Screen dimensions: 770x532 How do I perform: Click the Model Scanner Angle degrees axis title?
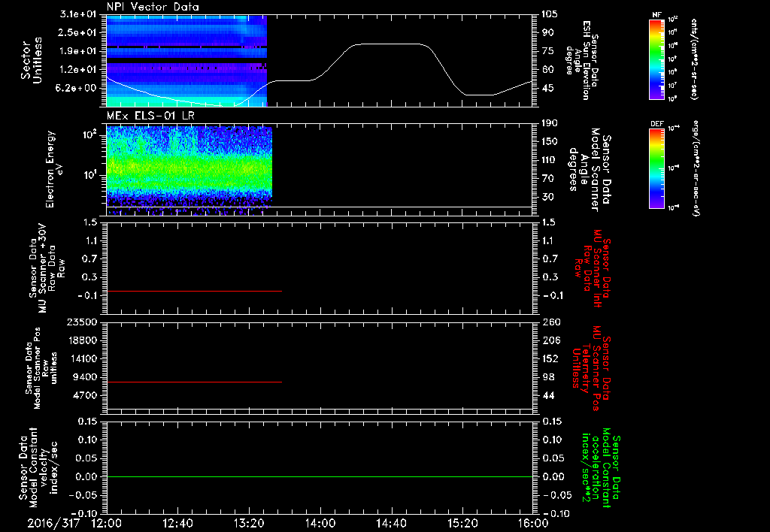pos(590,170)
